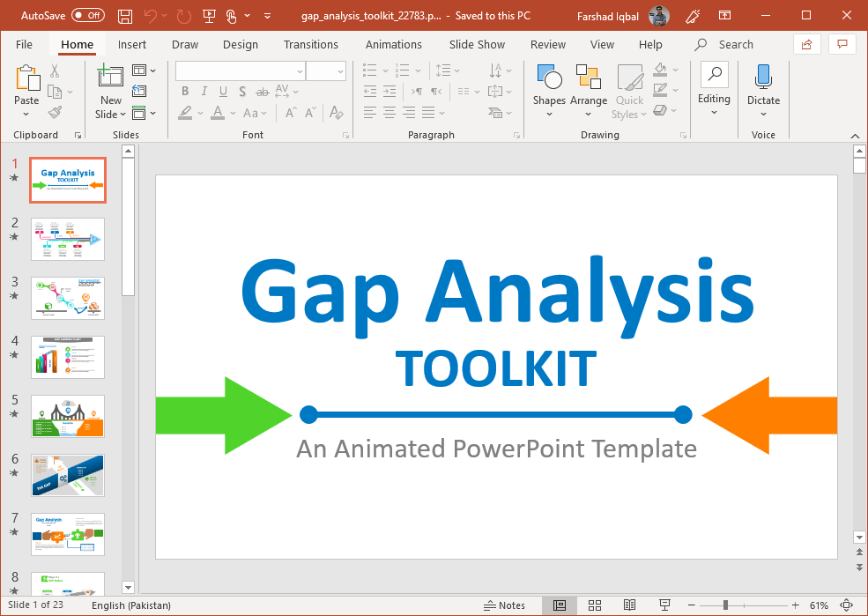This screenshot has height=616, width=868.
Task: Click the Undo arrow icon
Action: point(150,16)
